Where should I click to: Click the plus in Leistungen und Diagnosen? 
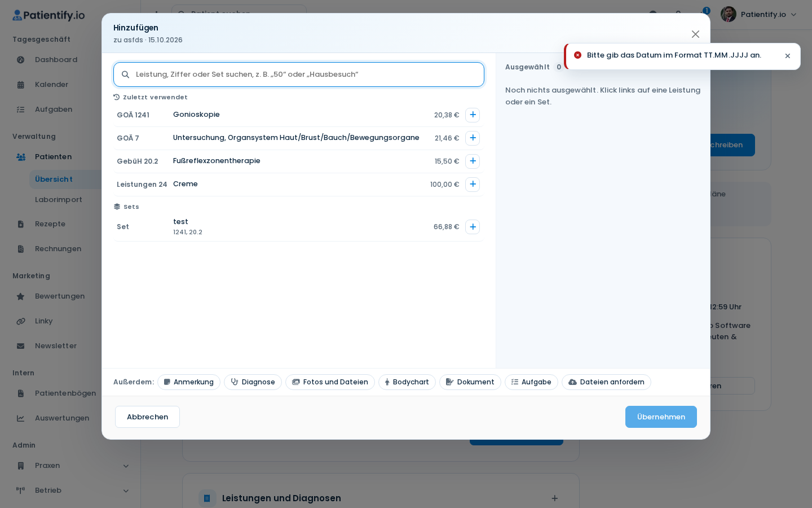point(555,498)
